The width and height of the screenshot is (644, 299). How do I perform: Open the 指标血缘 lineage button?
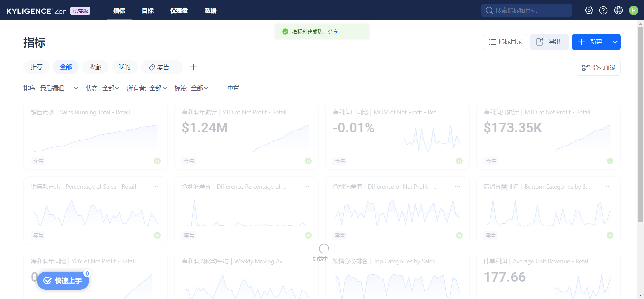pyautogui.click(x=598, y=68)
